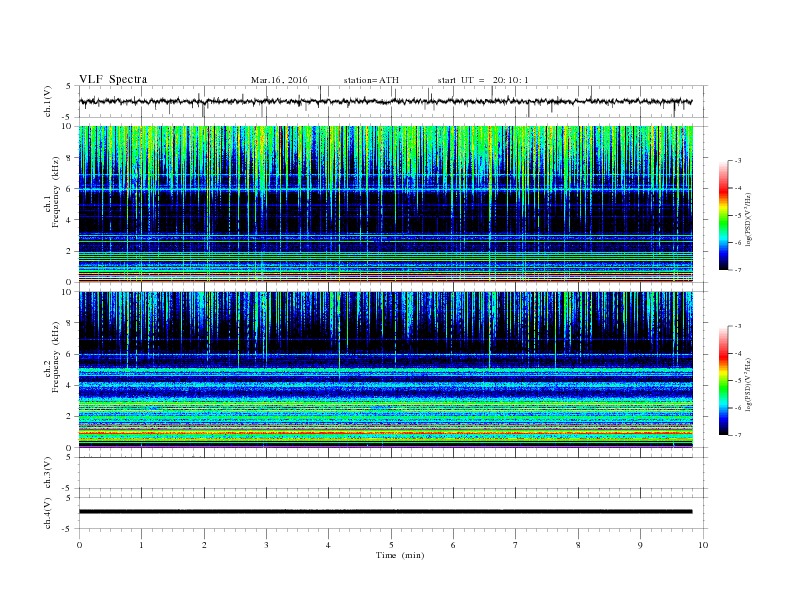The image size is (792, 612).
Task: Click the lower color bar "log(PSD)" label
Action: click(748, 384)
